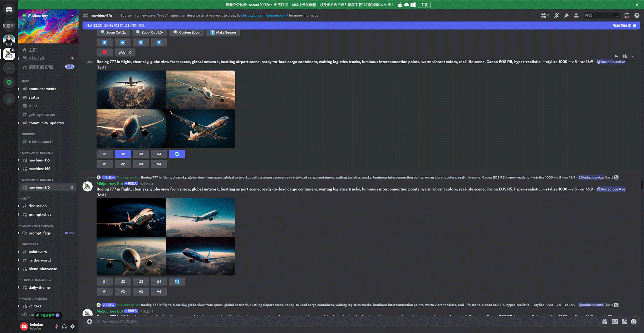The image size is (644, 333).
Task: Open user settings gear icon
Action: pos(73,326)
